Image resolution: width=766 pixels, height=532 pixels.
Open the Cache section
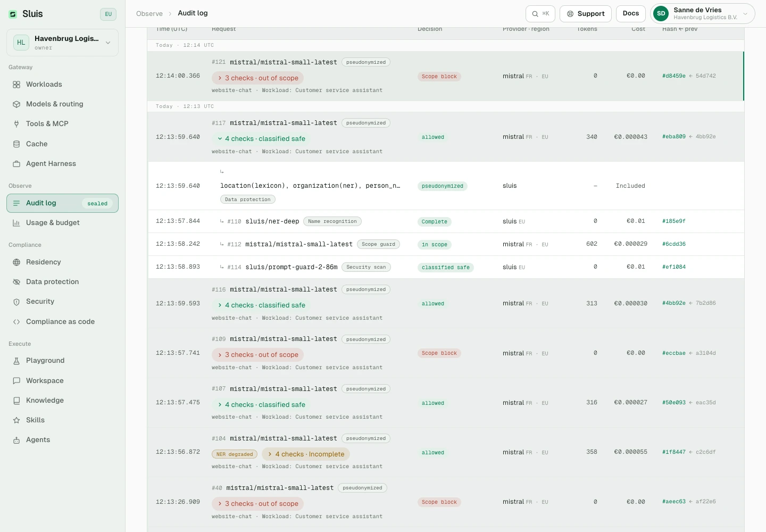click(x=62, y=144)
